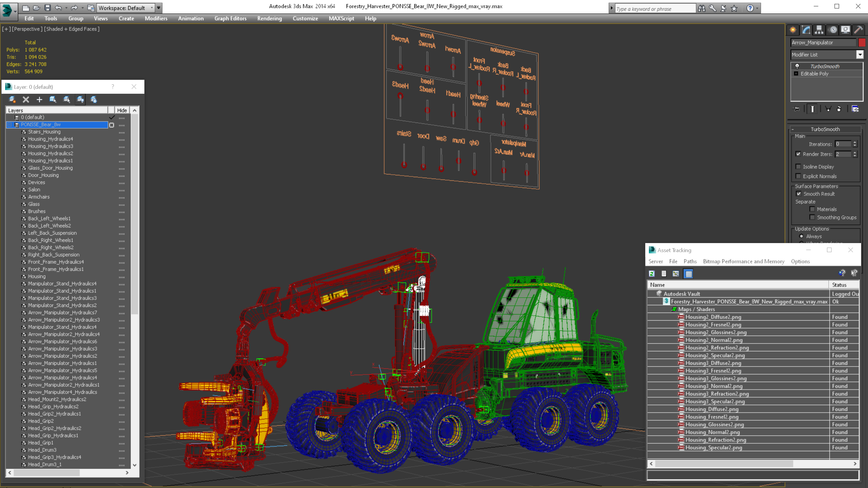Open the Modifier List dropdown
868x488 pixels.
(x=860, y=55)
